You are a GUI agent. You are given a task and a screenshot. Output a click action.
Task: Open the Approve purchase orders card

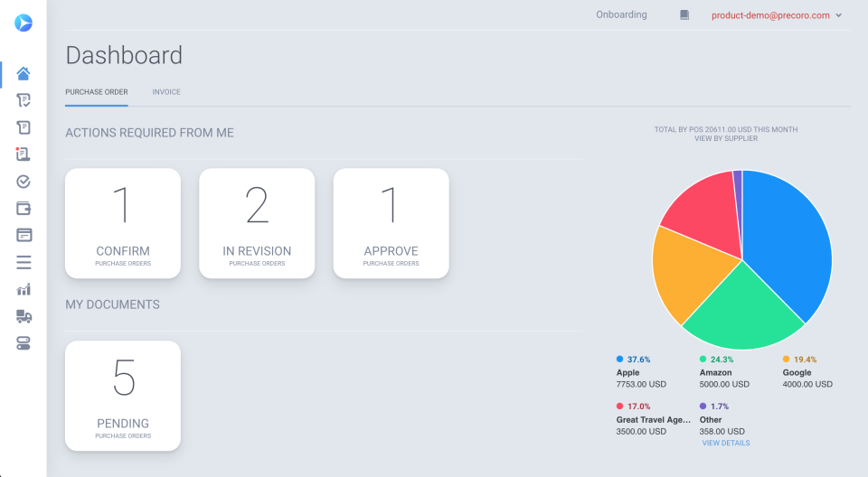click(x=391, y=223)
